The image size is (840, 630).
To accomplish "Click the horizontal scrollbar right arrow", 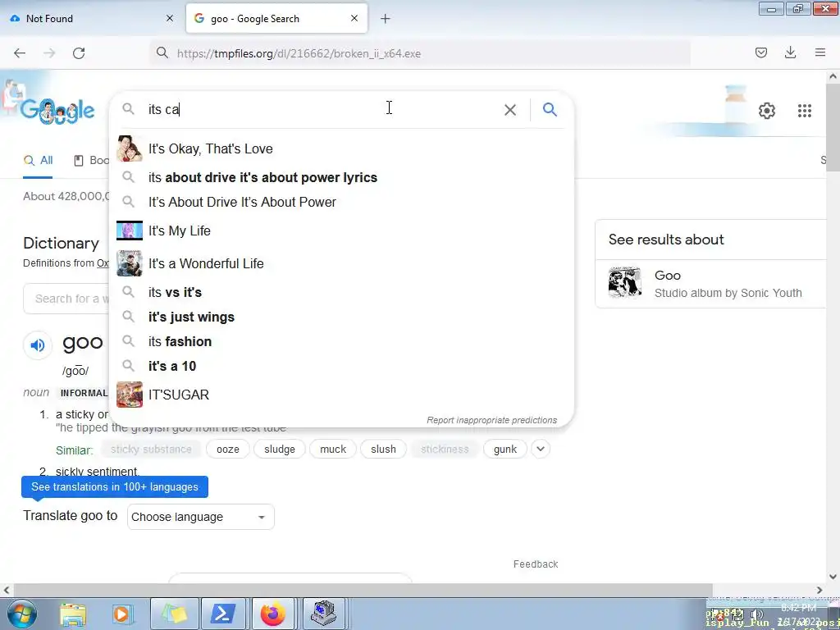I will pyautogui.click(x=819, y=591).
